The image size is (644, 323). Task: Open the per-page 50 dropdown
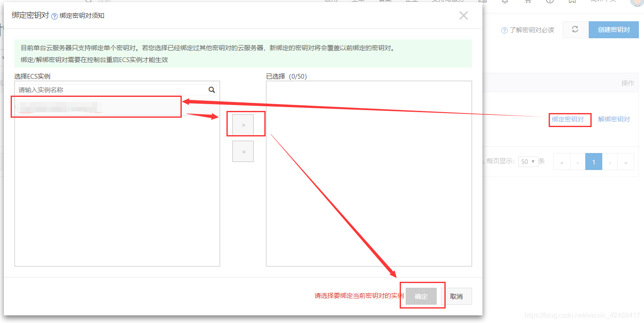pyautogui.click(x=528, y=161)
